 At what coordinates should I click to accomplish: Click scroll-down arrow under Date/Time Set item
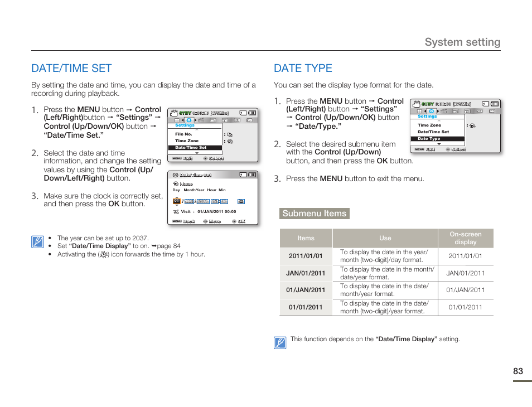click(197, 153)
